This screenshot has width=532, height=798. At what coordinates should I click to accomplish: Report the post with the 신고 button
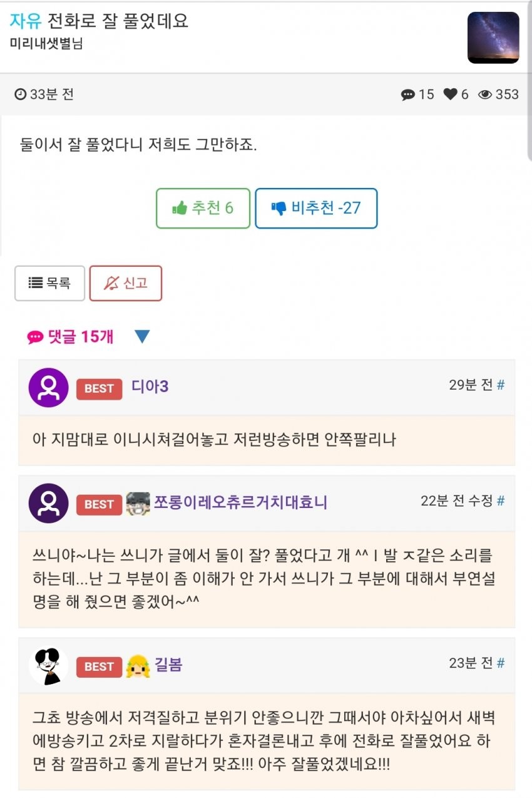tap(126, 283)
